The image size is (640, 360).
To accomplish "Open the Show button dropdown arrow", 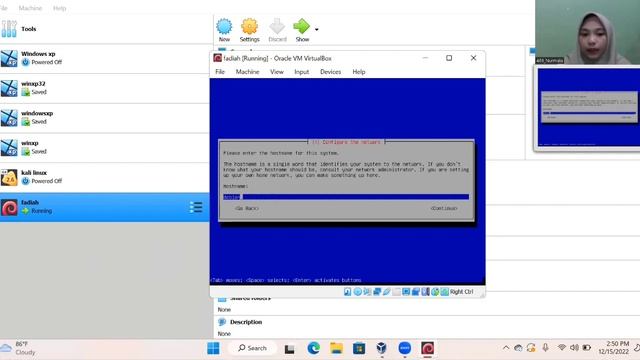I will (x=317, y=29).
